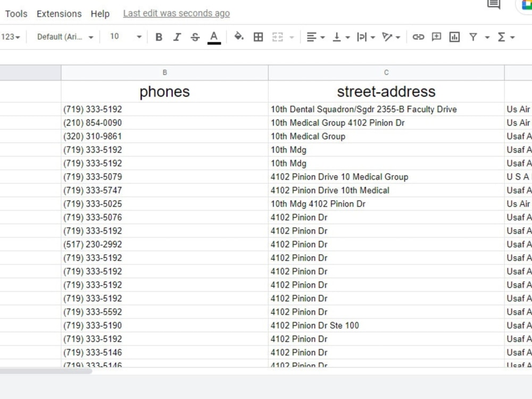532x399 pixels.
Task: Select the street-address header cell
Action: pyautogui.click(x=386, y=92)
